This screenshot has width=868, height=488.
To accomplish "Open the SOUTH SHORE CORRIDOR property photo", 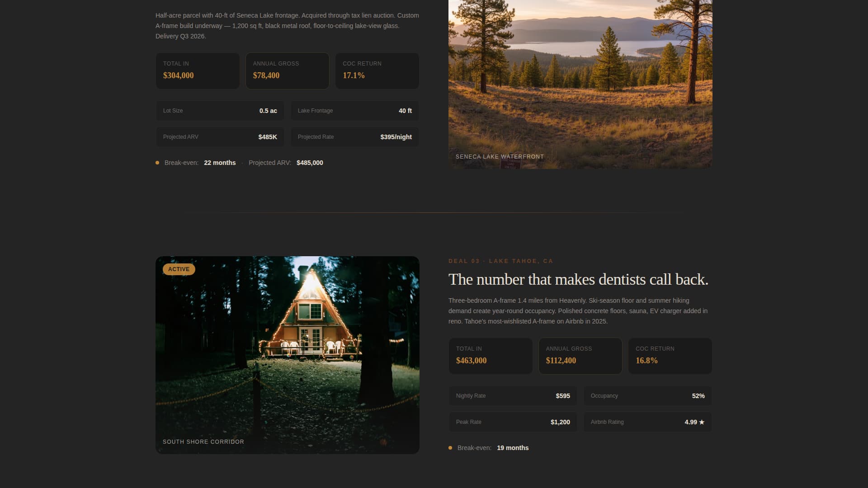I will click(287, 355).
